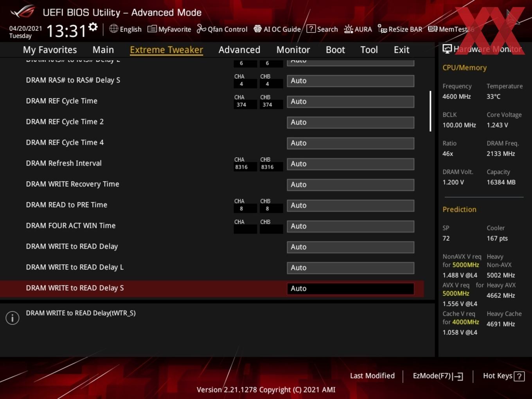The height and width of the screenshot is (399, 532).
Task: Select DRAM WRITE to READ Delay S row
Action: (x=212, y=288)
